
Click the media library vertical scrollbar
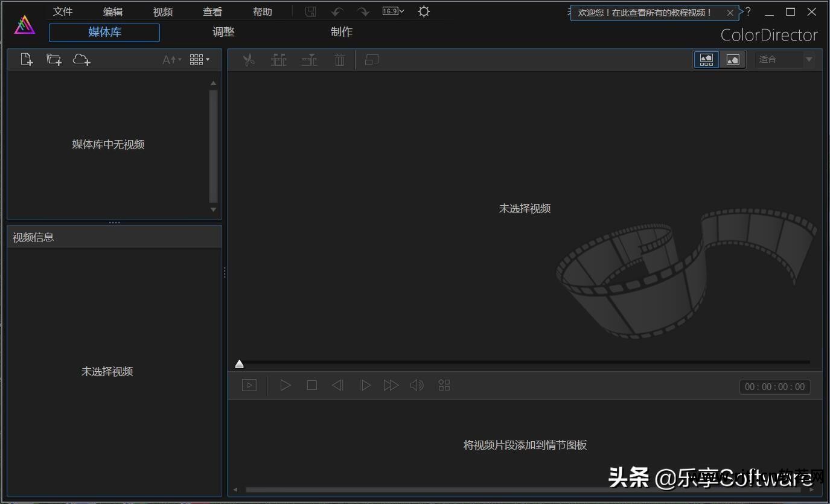pos(213,146)
